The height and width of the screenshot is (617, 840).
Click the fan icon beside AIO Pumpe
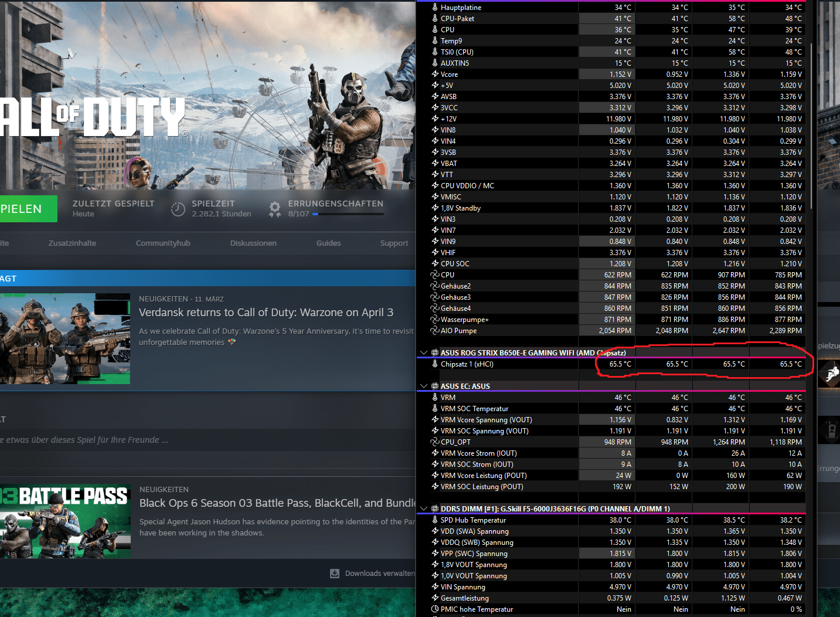pos(435,331)
